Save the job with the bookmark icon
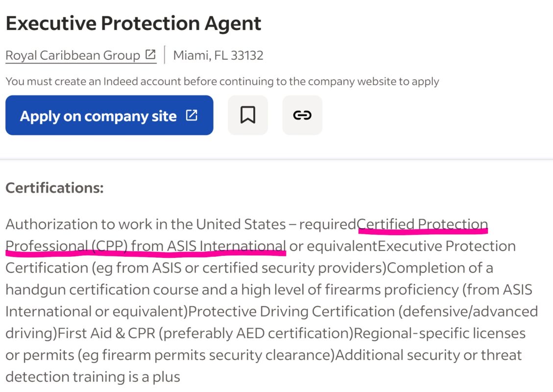 [x=248, y=115]
